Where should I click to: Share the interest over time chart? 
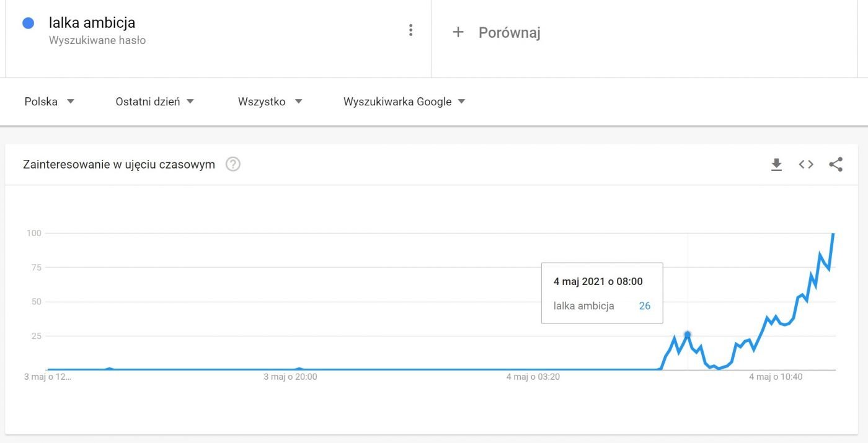coord(836,165)
